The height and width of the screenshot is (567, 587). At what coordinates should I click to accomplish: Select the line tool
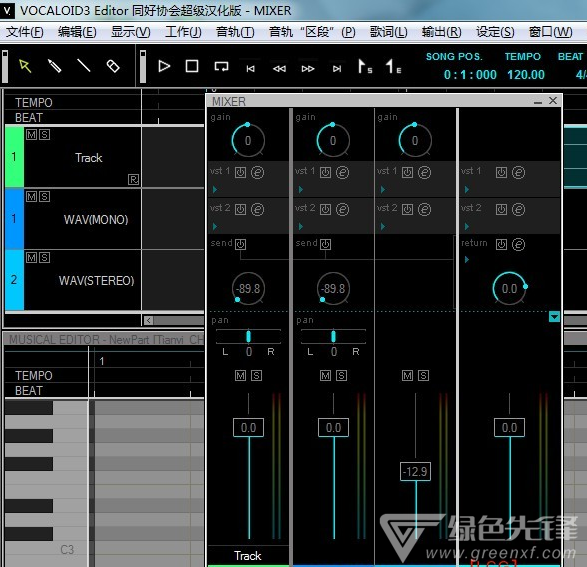coord(83,66)
